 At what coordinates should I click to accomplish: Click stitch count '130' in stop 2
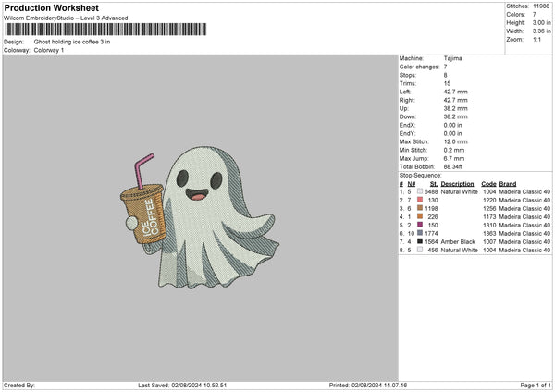(433, 201)
